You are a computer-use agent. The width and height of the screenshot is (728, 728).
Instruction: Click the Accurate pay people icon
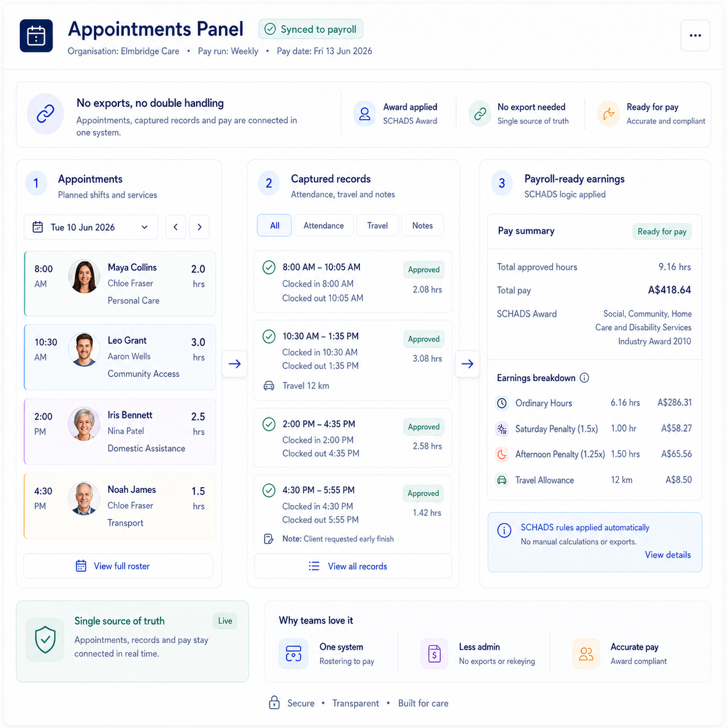click(x=586, y=654)
